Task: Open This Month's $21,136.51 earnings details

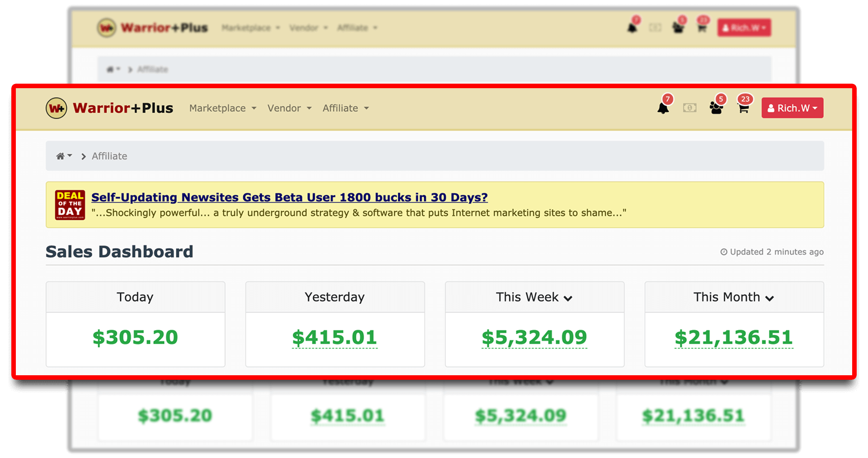Action: coord(734,337)
